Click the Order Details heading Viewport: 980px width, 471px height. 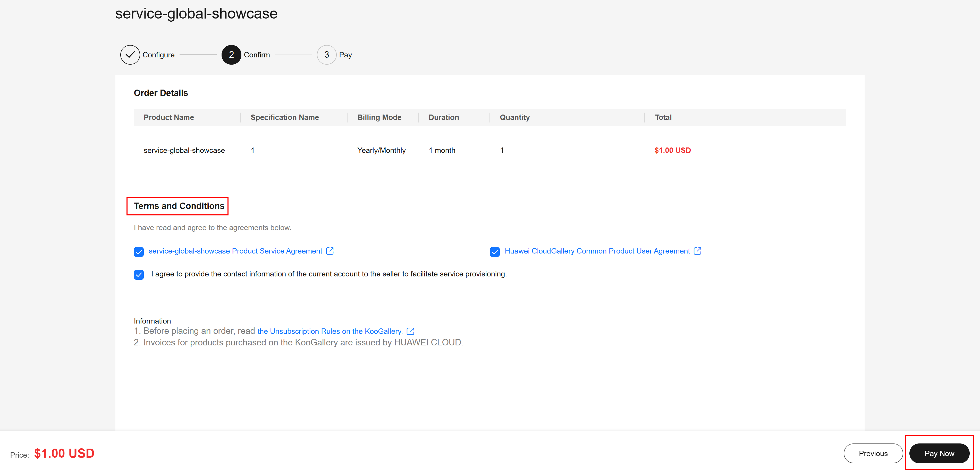click(x=161, y=93)
